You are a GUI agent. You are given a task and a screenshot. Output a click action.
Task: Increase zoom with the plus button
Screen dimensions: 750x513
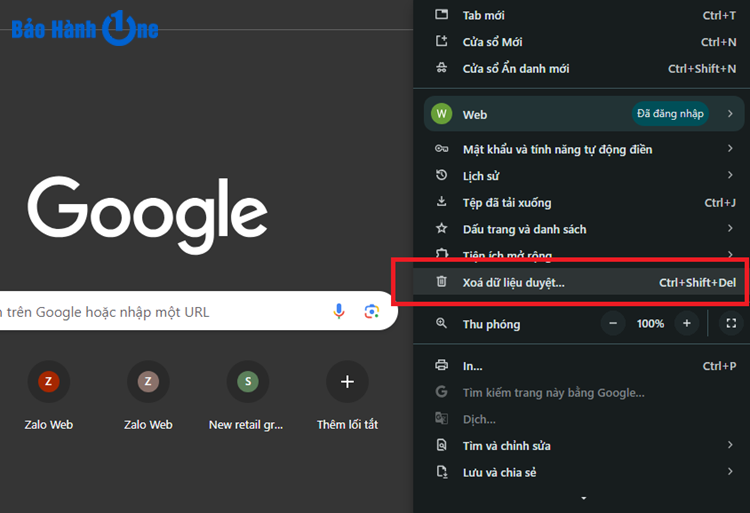686,324
